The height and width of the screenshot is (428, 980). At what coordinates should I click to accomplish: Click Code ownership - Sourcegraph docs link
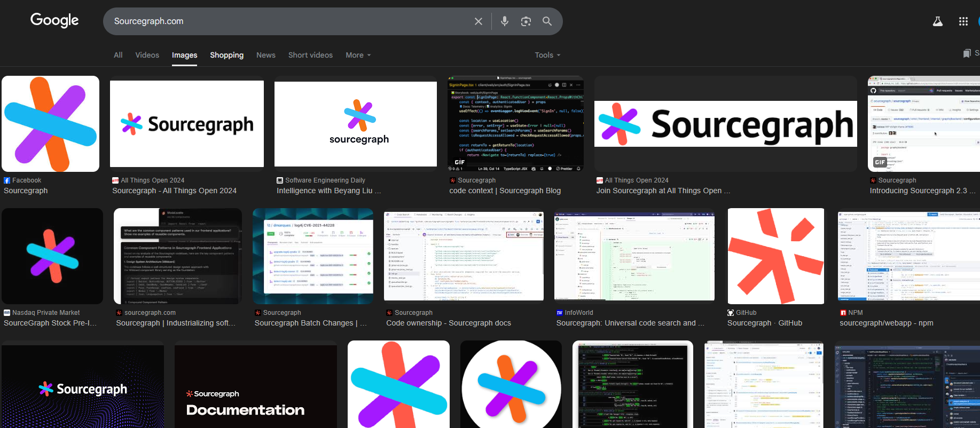[x=449, y=323]
